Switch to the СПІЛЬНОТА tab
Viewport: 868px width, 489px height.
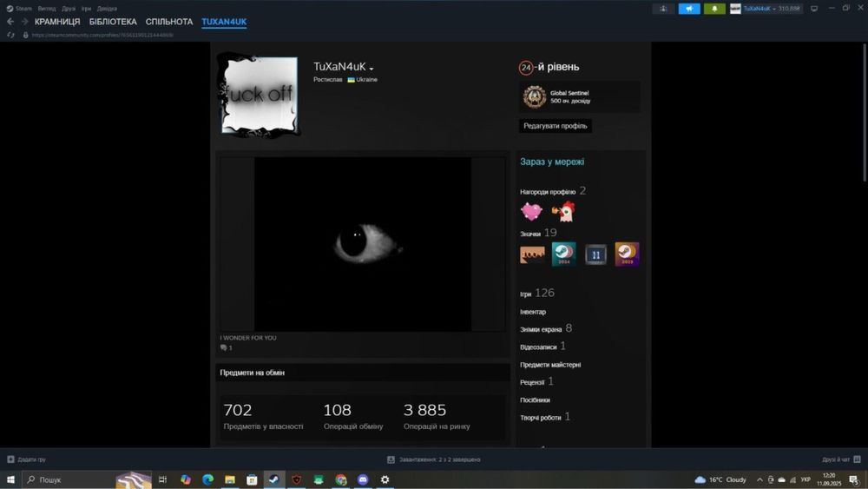(169, 22)
